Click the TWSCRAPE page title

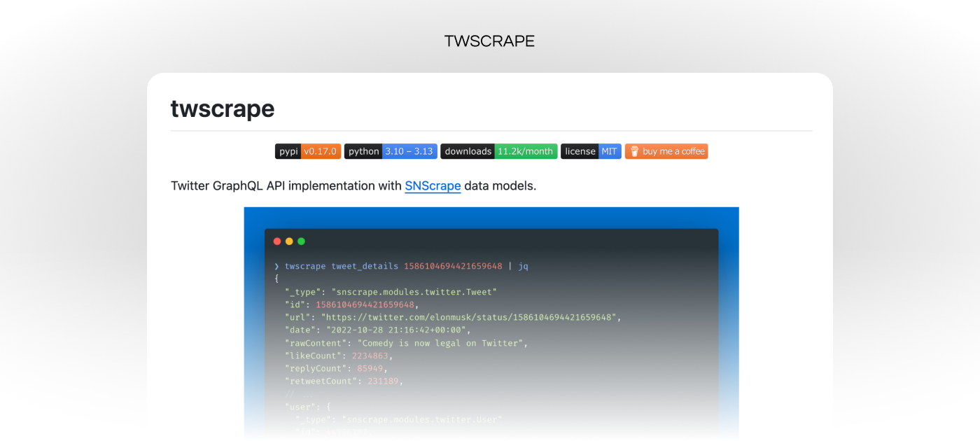[x=489, y=41]
